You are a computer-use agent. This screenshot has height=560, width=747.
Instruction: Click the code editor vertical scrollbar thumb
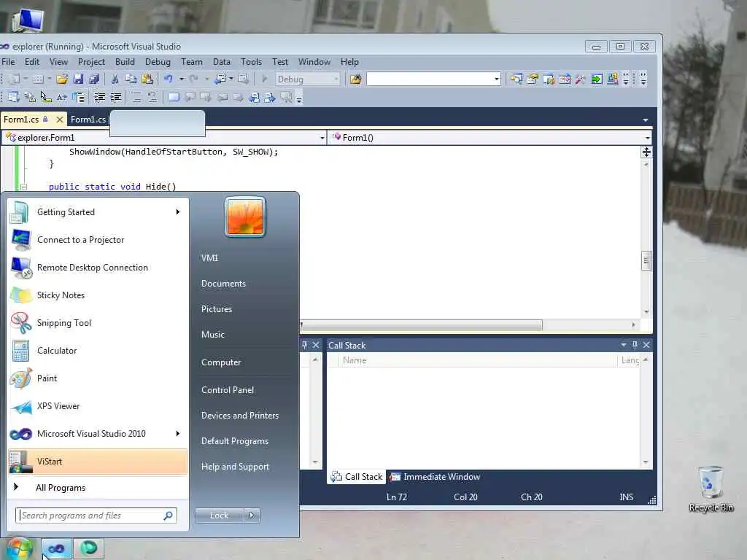646,260
